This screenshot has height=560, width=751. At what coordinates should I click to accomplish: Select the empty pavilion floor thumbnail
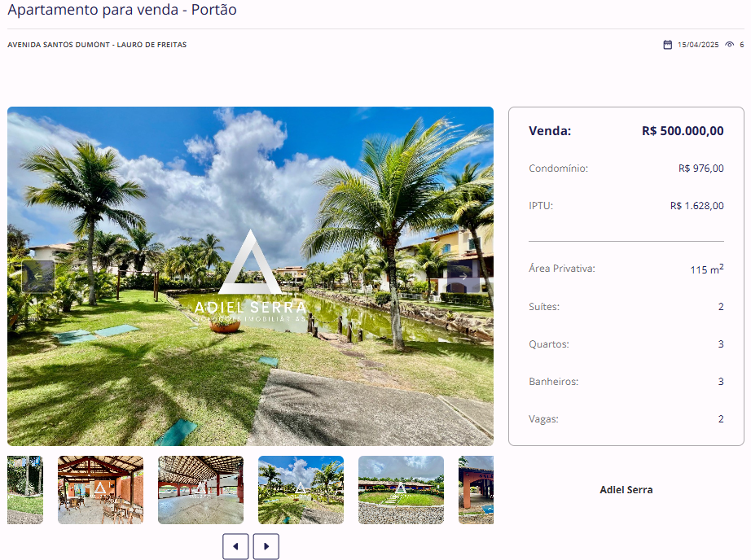(200, 490)
